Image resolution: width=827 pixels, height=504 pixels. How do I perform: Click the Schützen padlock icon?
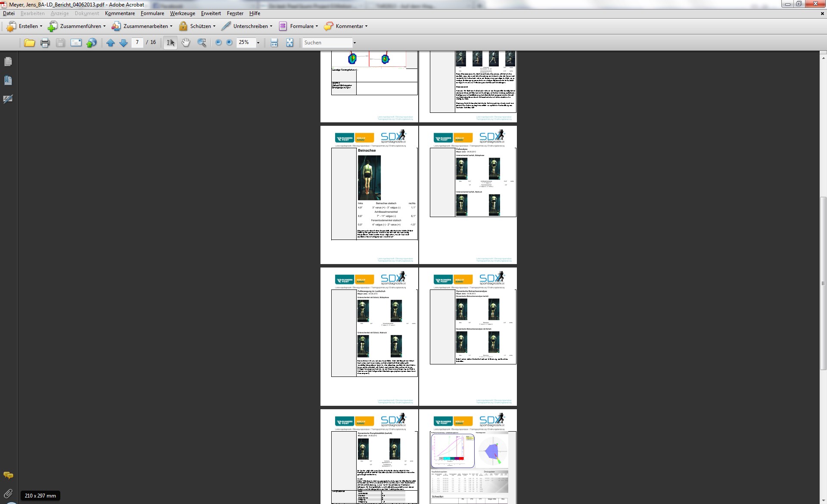tap(183, 26)
